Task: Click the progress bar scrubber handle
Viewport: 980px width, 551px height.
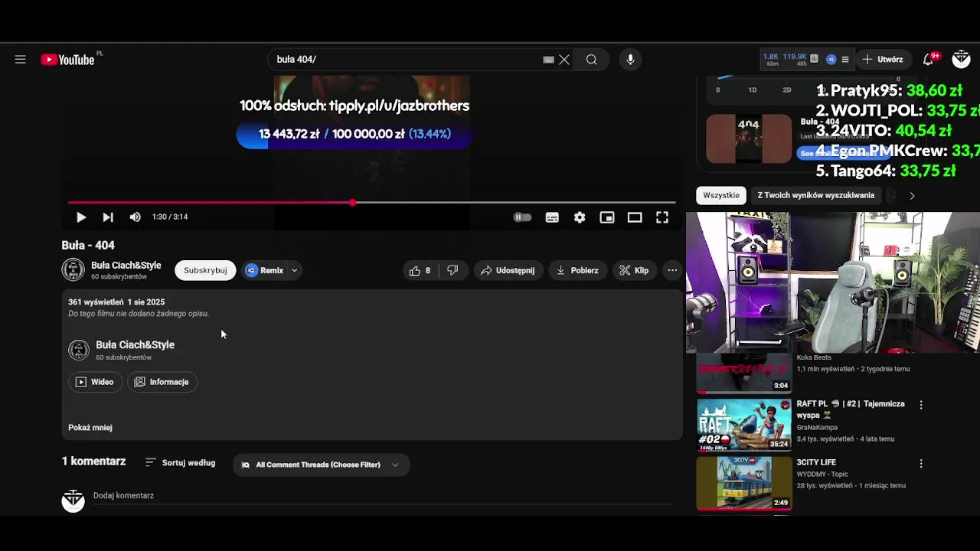Action: point(352,203)
